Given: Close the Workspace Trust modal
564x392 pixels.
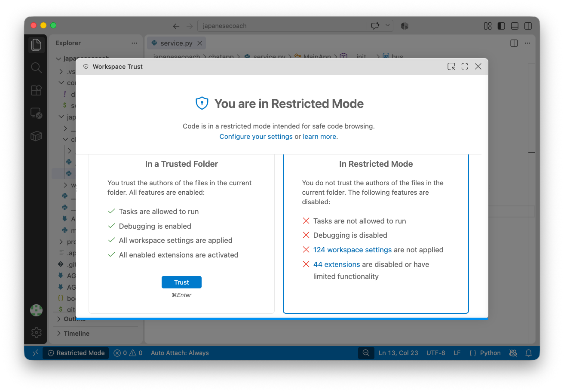Looking at the screenshot, I should tap(478, 67).
